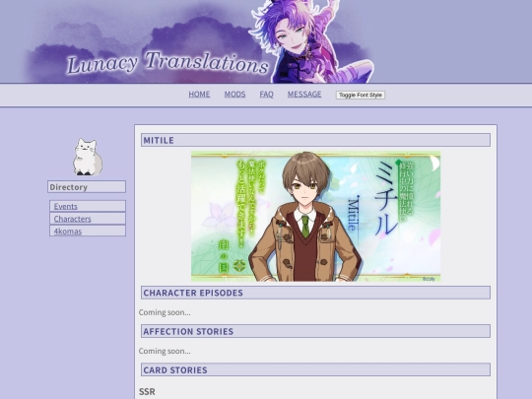Viewport: 532px width, 399px height.
Task: Click 'Coming soon...' under Affection Stories
Action: coord(165,351)
